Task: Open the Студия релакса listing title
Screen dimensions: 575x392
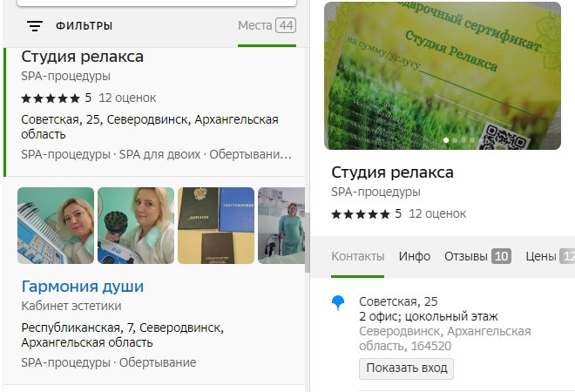Action: click(82, 57)
